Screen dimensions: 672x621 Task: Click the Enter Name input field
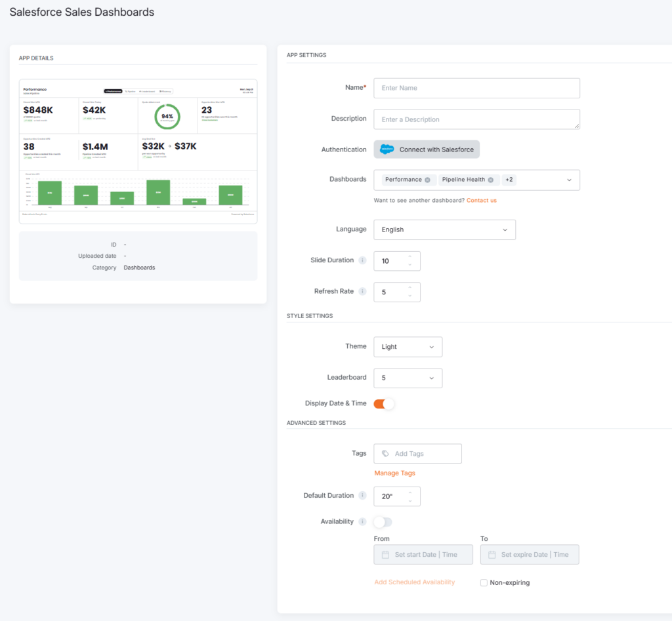pyautogui.click(x=476, y=89)
